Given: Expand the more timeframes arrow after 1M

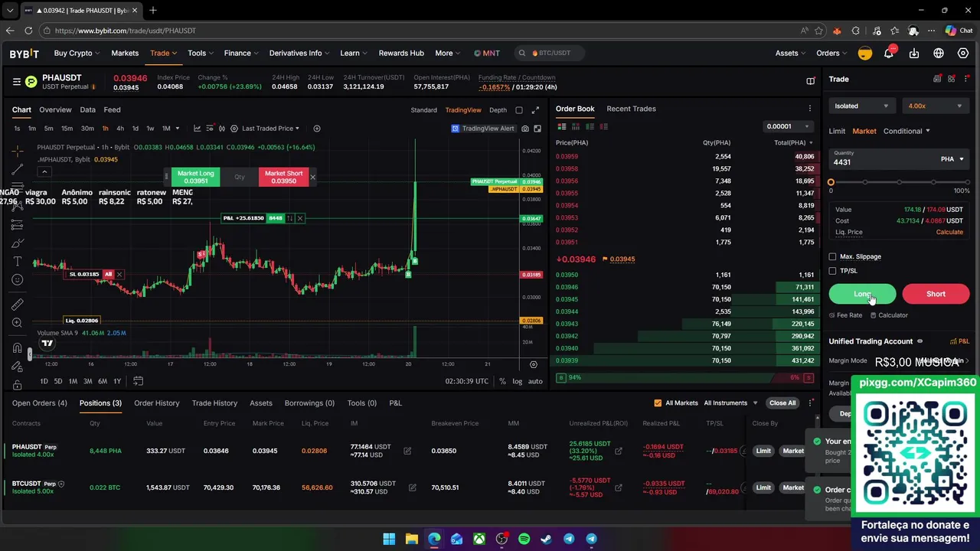Looking at the screenshot, I should pyautogui.click(x=177, y=129).
